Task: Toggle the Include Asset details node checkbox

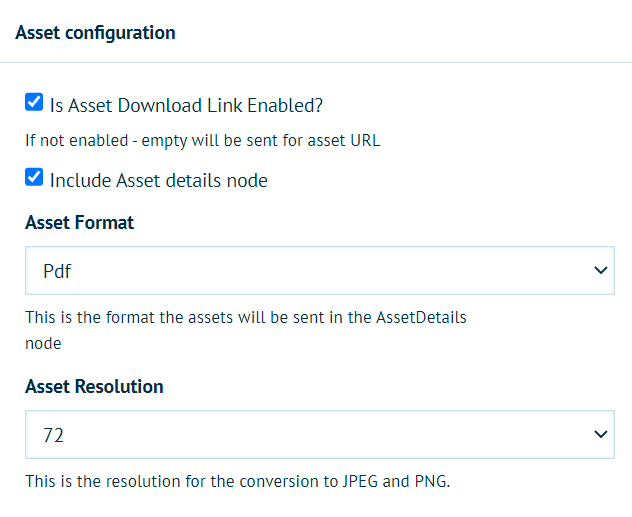Action: 34,179
